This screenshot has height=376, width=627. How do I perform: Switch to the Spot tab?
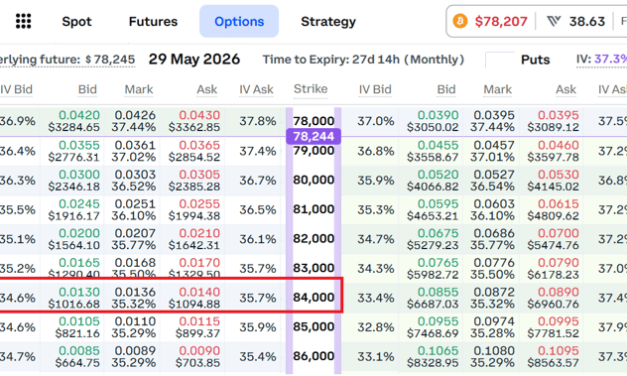[76, 21]
